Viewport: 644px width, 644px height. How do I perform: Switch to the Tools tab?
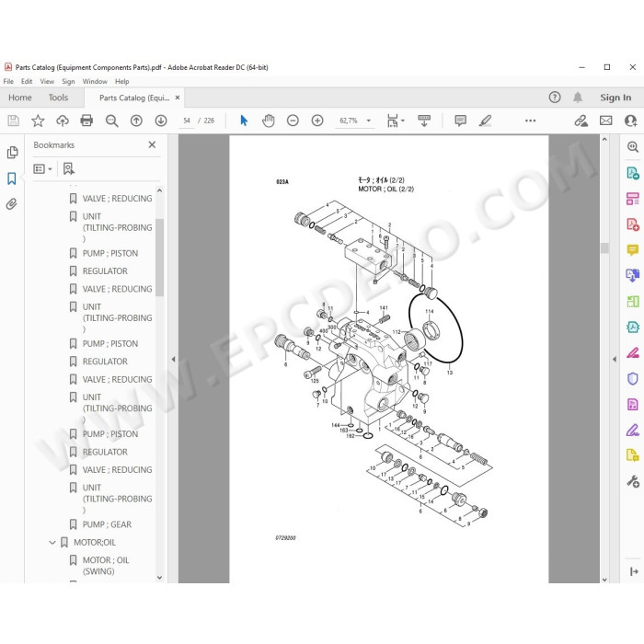click(x=58, y=98)
